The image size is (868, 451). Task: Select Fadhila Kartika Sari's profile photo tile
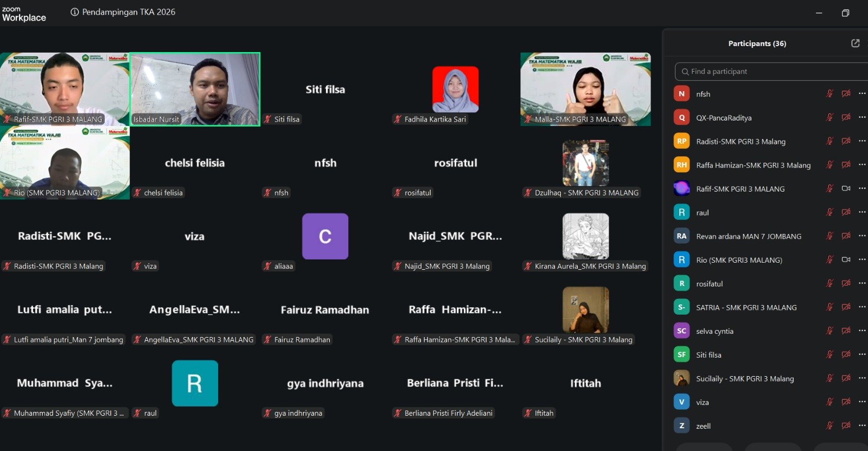click(x=455, y=89)
